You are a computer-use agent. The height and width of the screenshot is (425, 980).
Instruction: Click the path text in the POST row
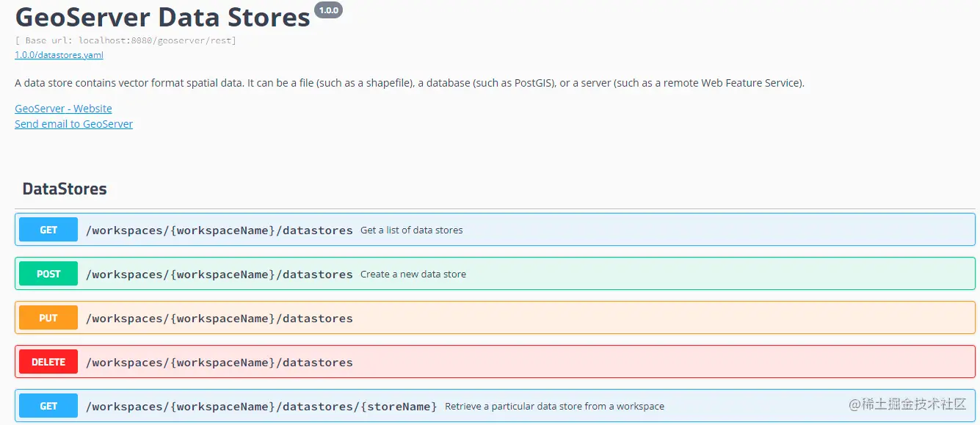point(219,275)
